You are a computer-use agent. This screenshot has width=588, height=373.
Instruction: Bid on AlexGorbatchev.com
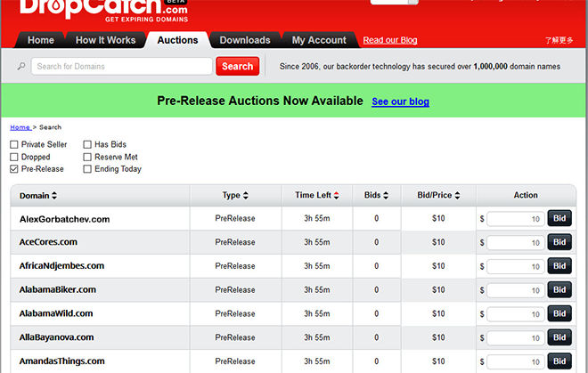(559, 218)
